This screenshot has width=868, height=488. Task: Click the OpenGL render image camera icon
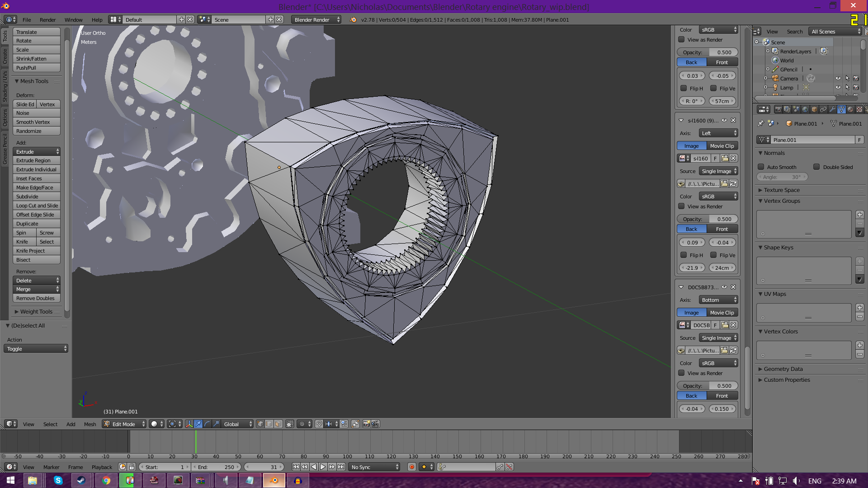[x=366, y=424]
